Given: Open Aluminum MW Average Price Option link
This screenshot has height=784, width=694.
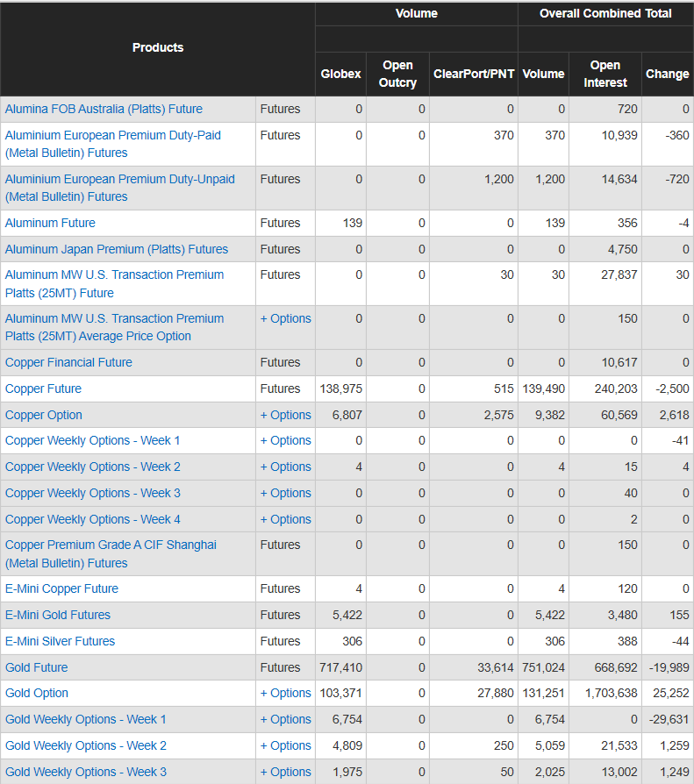Looking at the screenshot, I should click(x=114, y=327).
